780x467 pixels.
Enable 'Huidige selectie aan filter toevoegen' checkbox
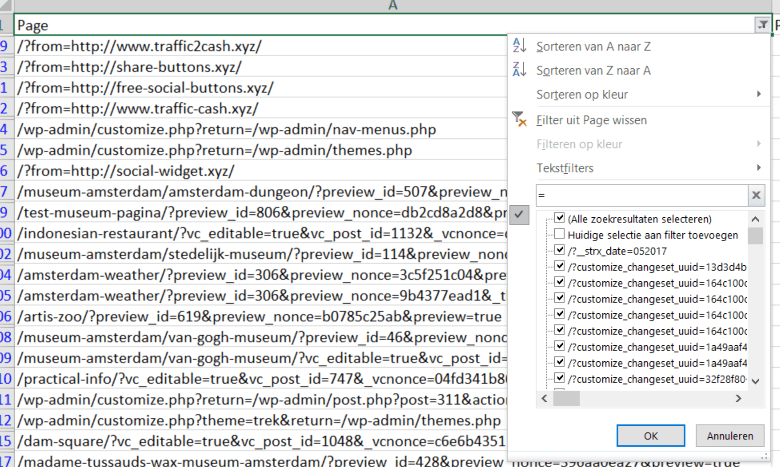[559, 234]
